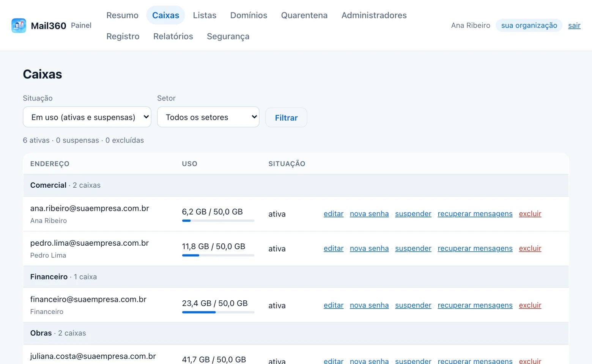The width and height of the screenshot is (592, 364).
Task: Click the Mail360 logo icon
Action: [19, 25]
